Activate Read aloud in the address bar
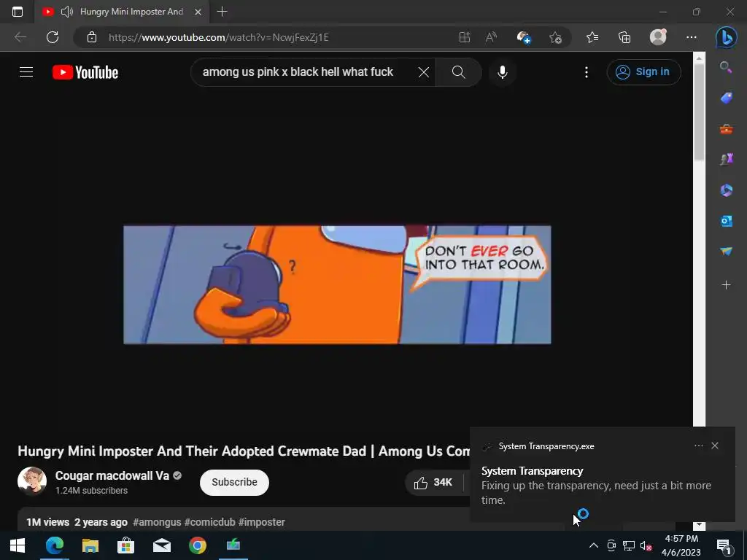Viewport: 747px width, 560px height. coord(491,37)
